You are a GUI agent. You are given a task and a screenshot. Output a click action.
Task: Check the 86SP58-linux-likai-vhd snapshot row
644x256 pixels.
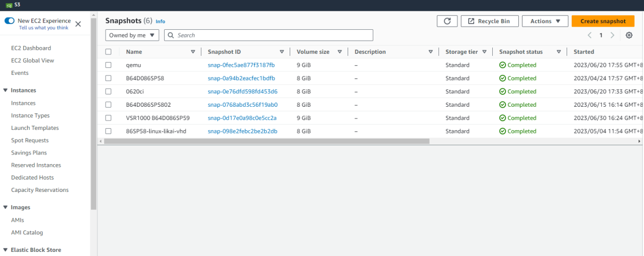108,131
